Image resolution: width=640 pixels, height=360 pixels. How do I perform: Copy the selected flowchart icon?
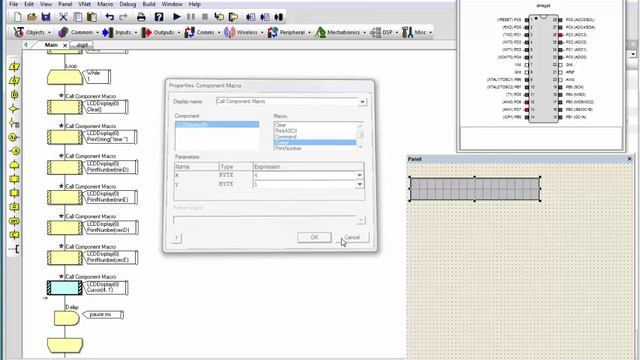[78, 17]
